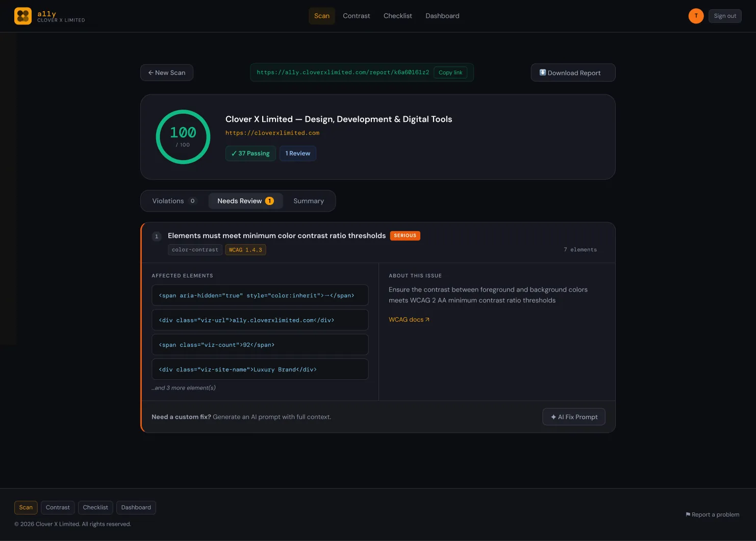756x541 pixels.
Task: Click the 37 Passing badge
Action: 250,153
